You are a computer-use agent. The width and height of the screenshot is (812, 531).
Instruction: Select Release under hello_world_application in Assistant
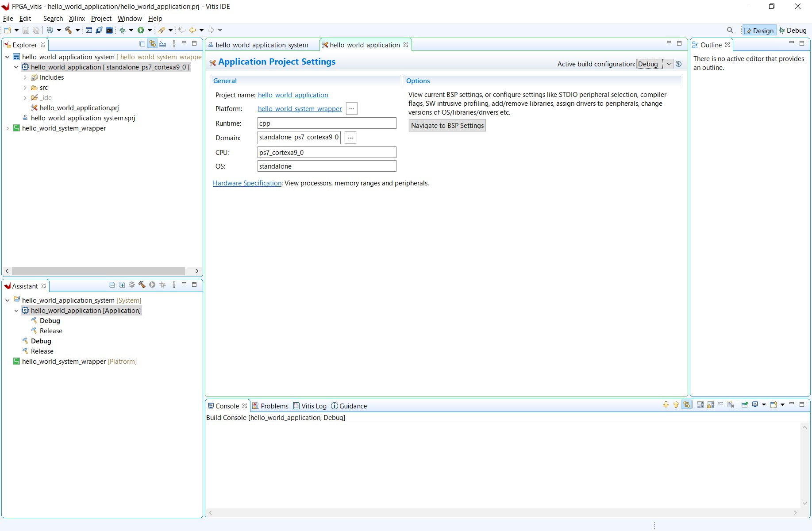coord(51,331)
